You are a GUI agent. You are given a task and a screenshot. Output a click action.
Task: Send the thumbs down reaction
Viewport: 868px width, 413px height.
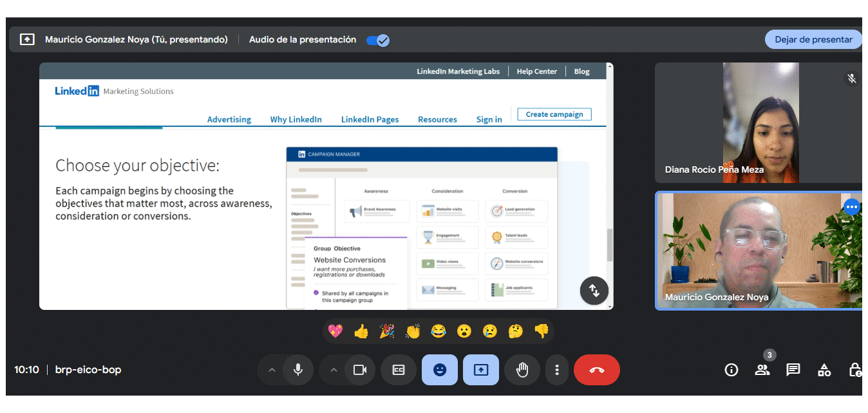(542, 331)
